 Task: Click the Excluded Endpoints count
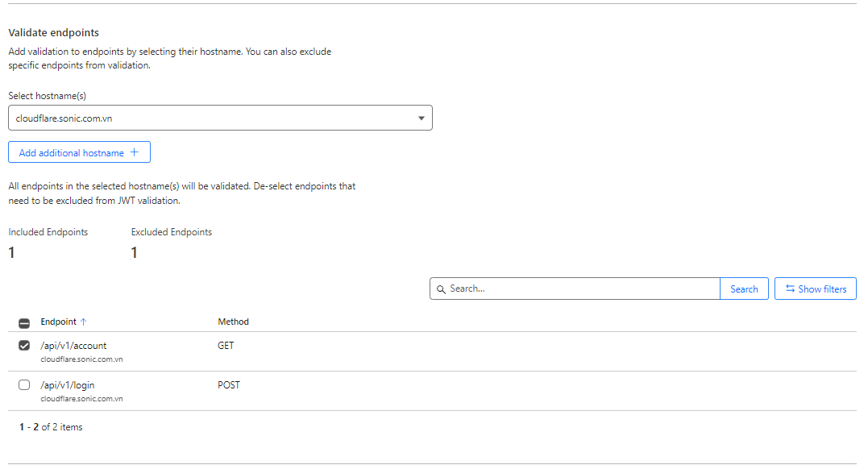pyautogui.click(x=134, y=253)
